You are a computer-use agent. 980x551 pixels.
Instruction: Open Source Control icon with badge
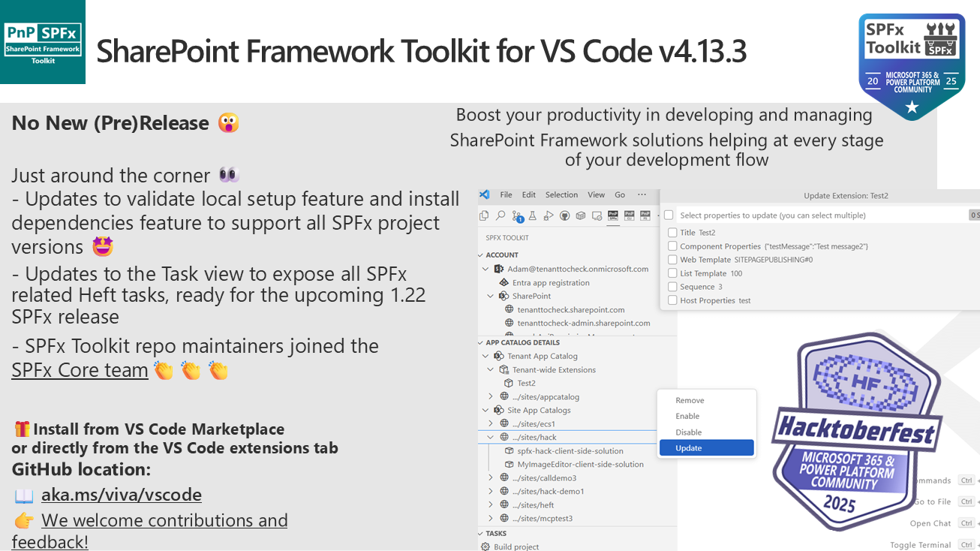point(517,216)
